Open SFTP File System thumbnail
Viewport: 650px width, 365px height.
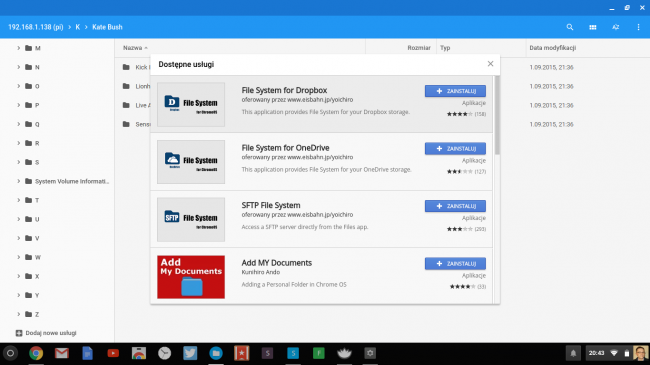[x=191, y=219]
